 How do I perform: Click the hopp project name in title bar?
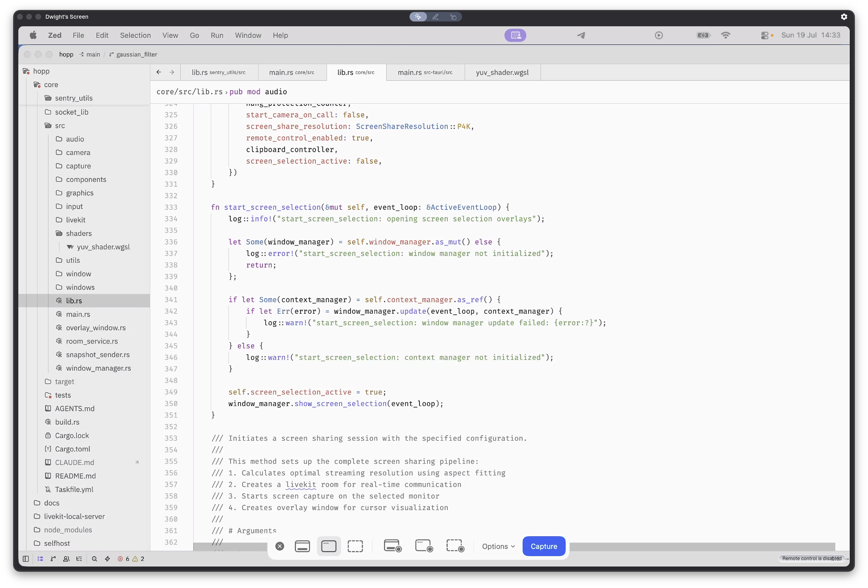(66, 54)
